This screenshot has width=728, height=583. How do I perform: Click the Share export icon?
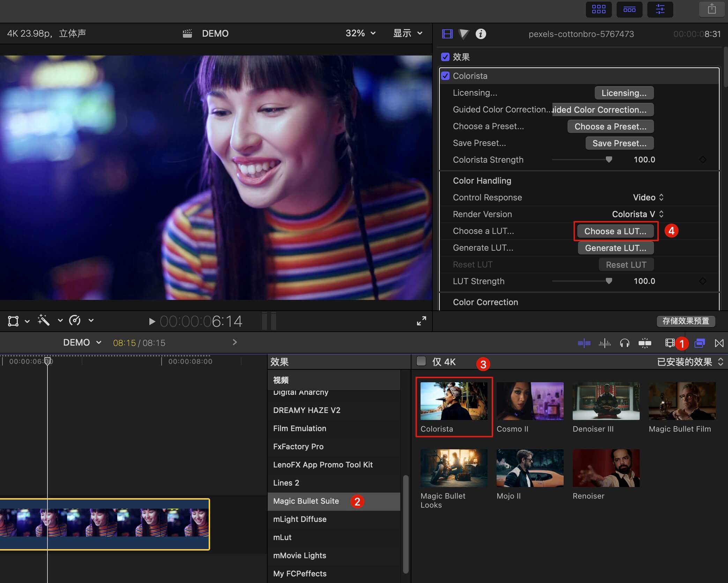(712, 9)
